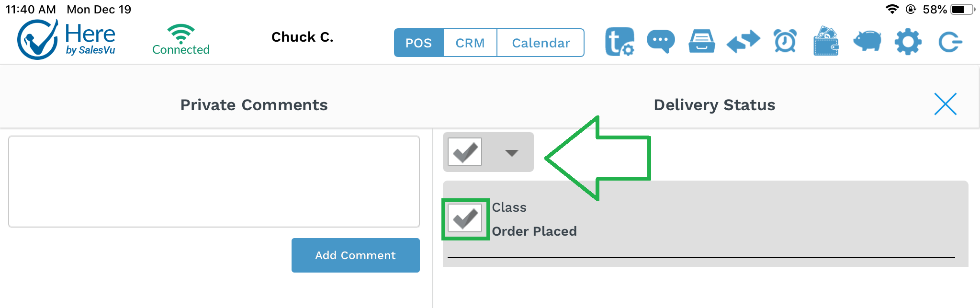Screen dimensions: 980x308
Task: Open the Calendar tab
Action: click(x=541, y=43)
